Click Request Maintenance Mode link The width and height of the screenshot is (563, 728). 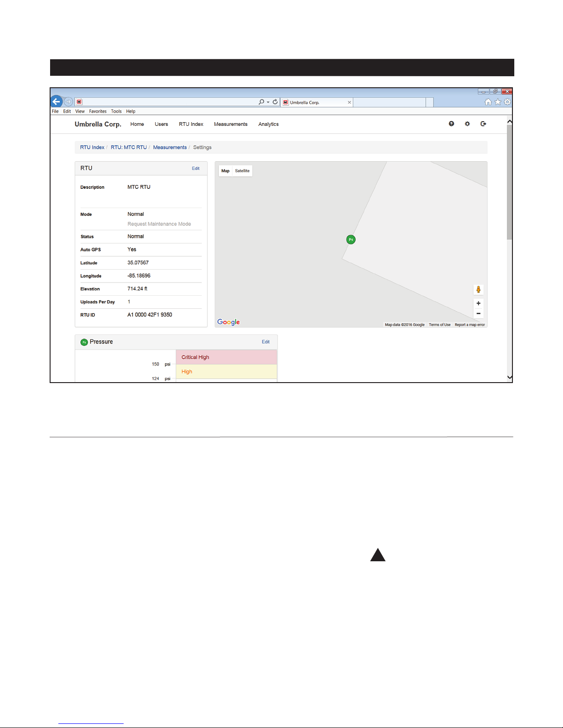159,224
